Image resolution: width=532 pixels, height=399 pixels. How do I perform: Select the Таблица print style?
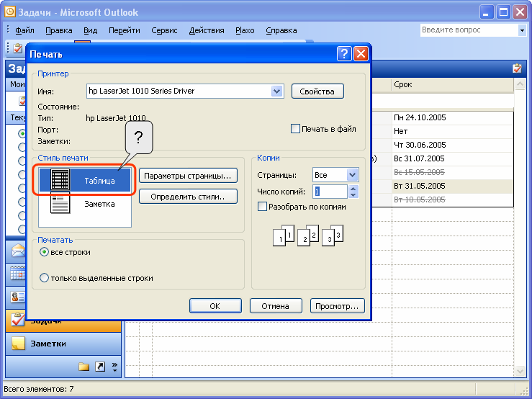[85, 180]
